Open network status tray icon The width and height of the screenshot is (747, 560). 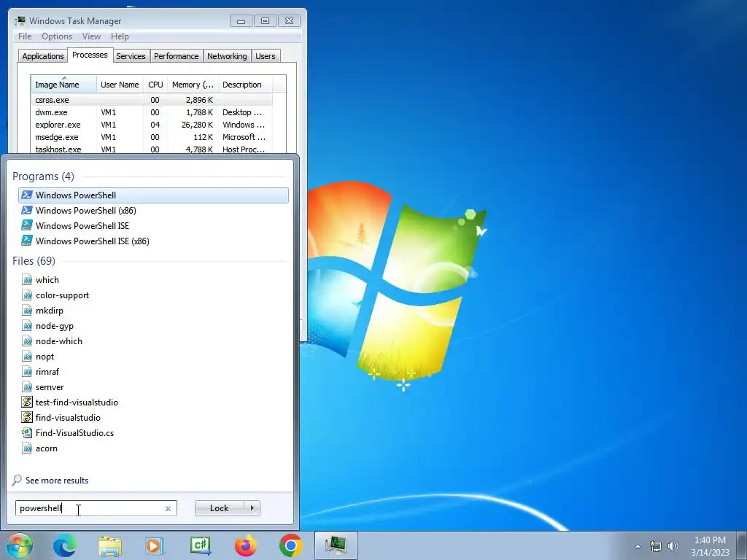(656, 546)
